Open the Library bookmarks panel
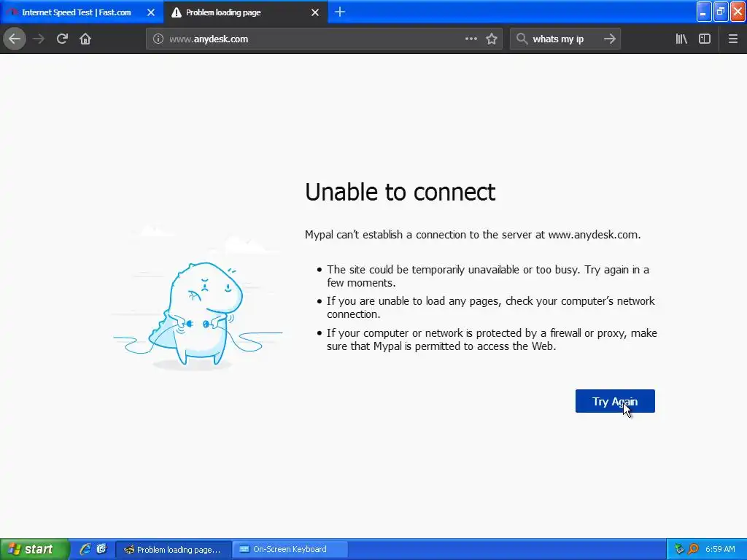The width and height of the screenshot is (747, 560). coord(681,39)
